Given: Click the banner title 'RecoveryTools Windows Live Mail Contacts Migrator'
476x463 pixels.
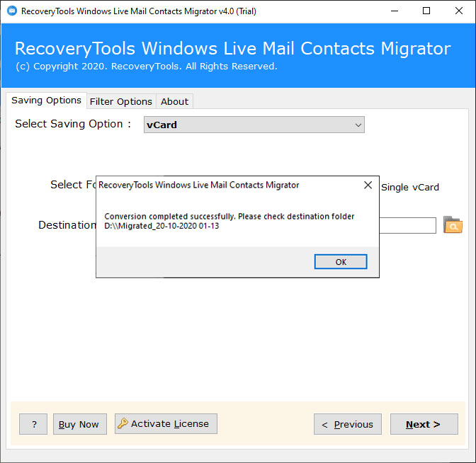Looking at the screenshot, I should pos(233,49).
